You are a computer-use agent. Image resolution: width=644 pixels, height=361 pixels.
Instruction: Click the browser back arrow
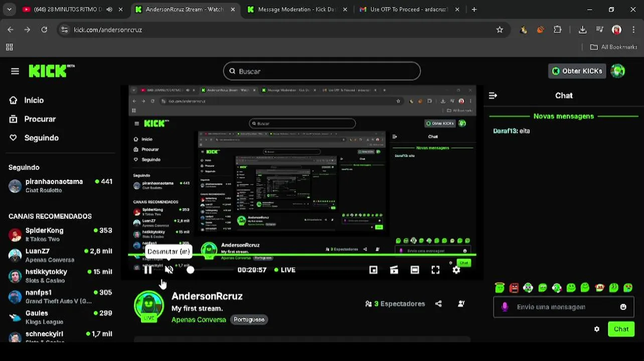point(11,30)
